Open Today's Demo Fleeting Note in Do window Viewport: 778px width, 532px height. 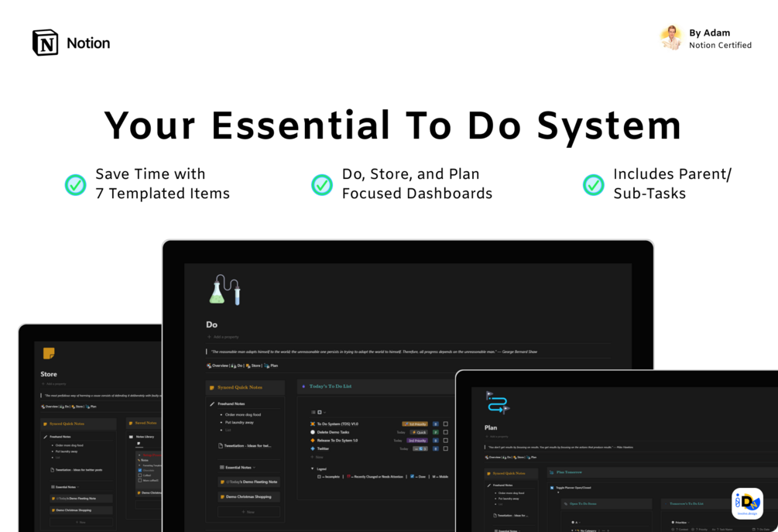[248, 482]
